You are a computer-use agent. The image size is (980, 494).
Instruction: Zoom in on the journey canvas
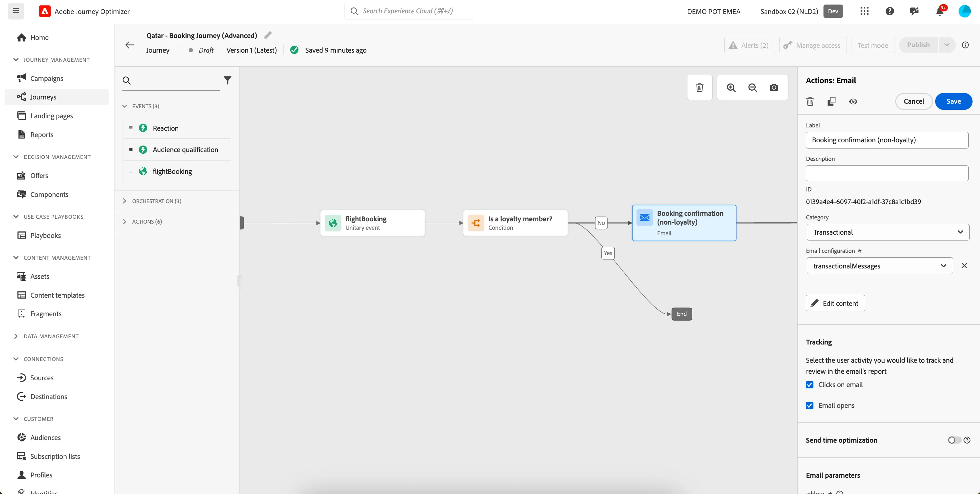731,88
